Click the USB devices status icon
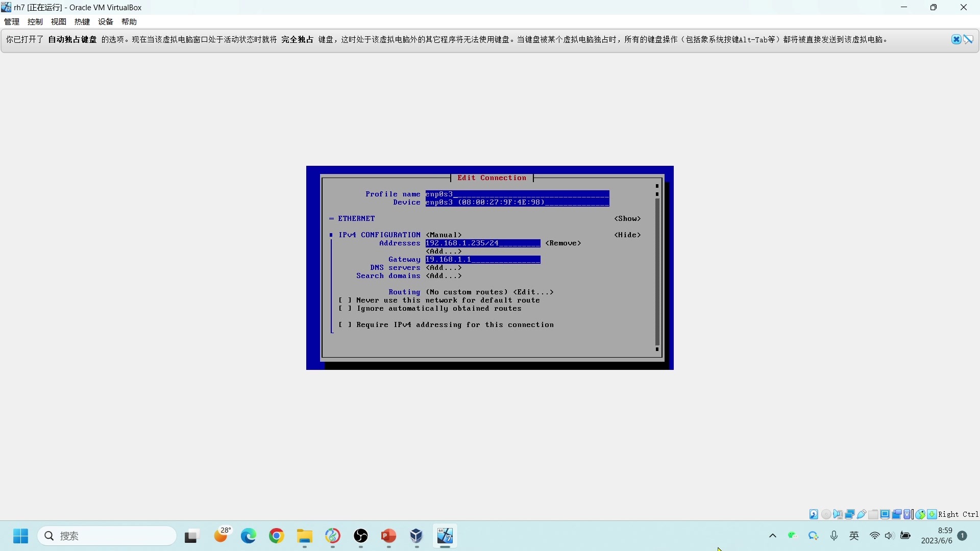The width and height of the screenshot is (980, 551). tap(862, 514)
